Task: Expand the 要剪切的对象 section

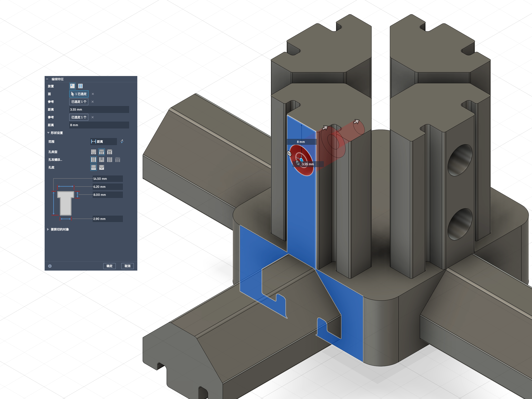Action: pyautogui.click(x=48, y=229)
